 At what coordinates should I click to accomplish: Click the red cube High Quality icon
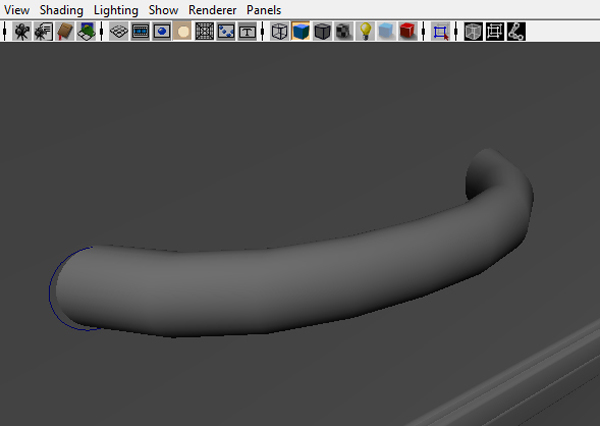(x=408, y=31)
